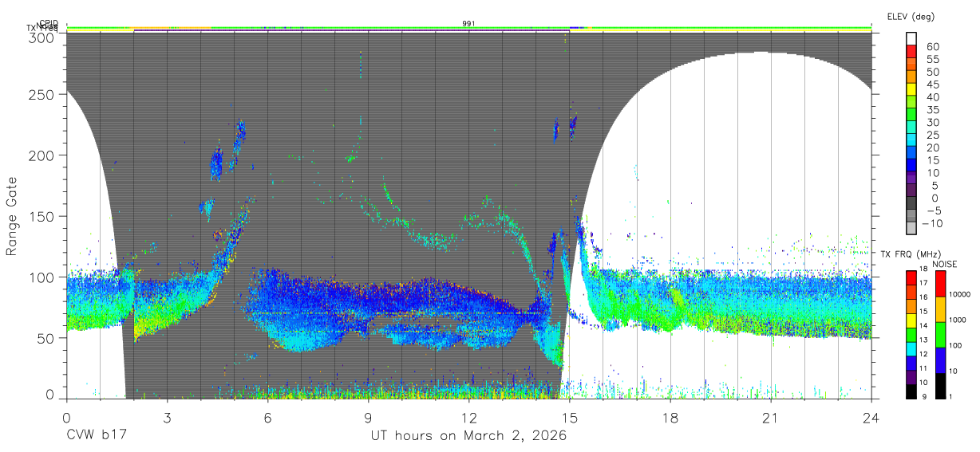This screenshot has width=980, height=452.
Task: Click the "24" hour tick label on time axis
Action: click(x=871, y=417)
